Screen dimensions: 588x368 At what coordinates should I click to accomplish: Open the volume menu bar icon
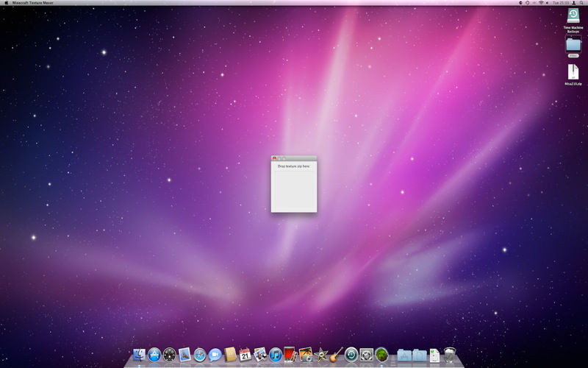click(x=547, y=3)
